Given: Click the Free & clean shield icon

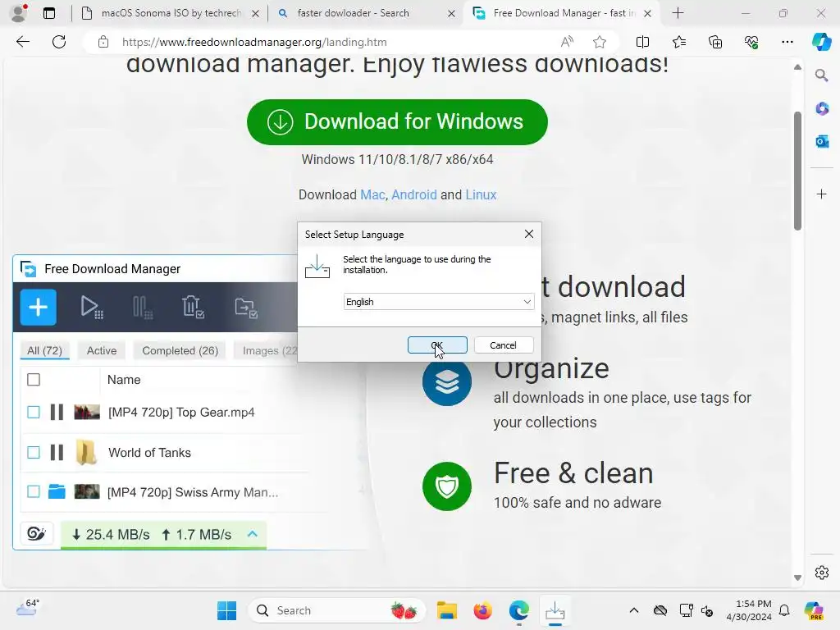Looking at the screenshot, I should point(447,486).
